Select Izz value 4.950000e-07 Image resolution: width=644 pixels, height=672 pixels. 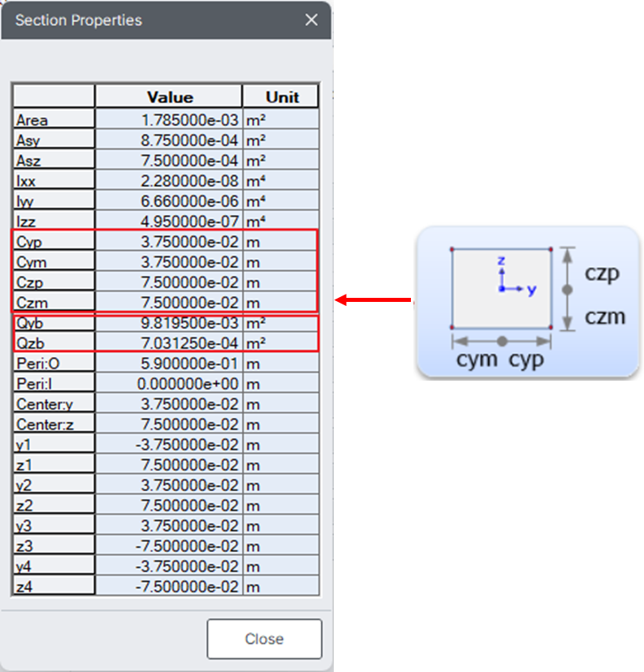[x=169, y=221]
